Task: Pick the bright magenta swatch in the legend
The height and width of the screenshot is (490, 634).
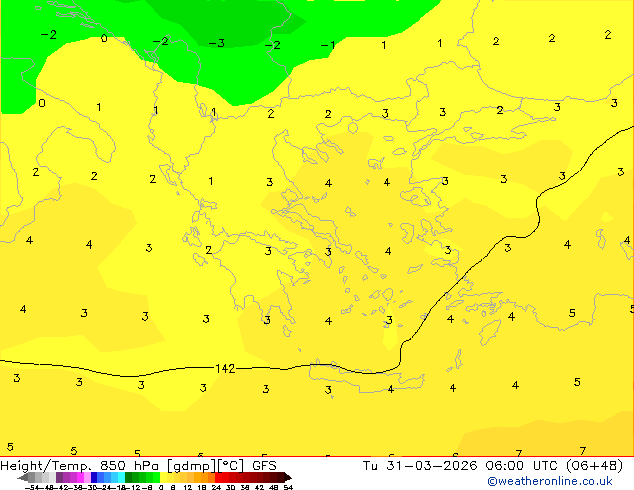Action: 80,478
